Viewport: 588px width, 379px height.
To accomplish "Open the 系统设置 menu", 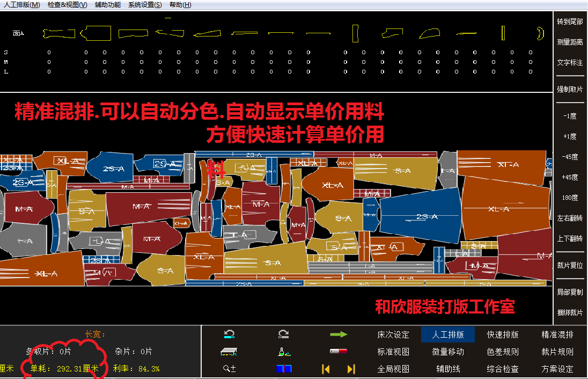I will tap(145, 4).
